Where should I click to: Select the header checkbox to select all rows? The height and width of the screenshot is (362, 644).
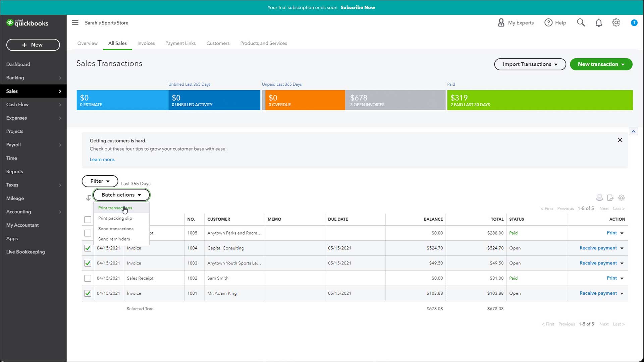(88, 219)
